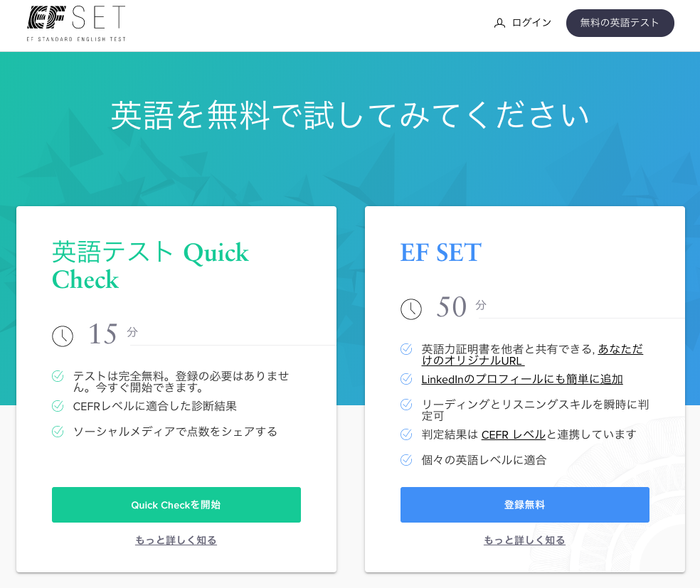The width and height of the screenshot is (700, 588).
Task: Open the CEFR レベル link
Action: (514, 434)
